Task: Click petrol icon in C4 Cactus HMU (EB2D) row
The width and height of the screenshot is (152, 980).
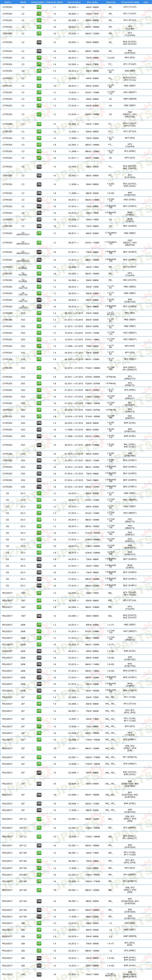Action: point(39,287)
